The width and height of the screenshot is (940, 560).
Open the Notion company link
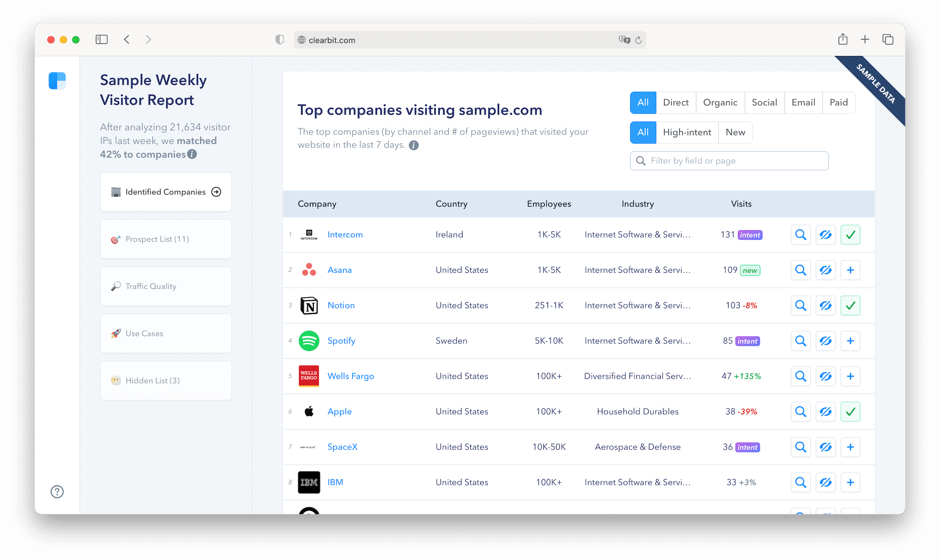click(x=341, y=305)
